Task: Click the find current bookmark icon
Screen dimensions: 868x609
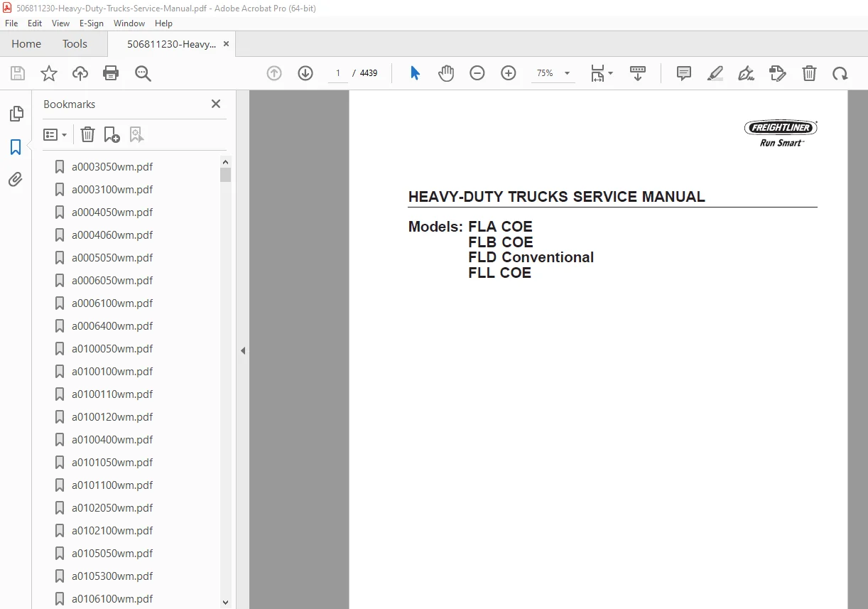Action: coord(137,134)
